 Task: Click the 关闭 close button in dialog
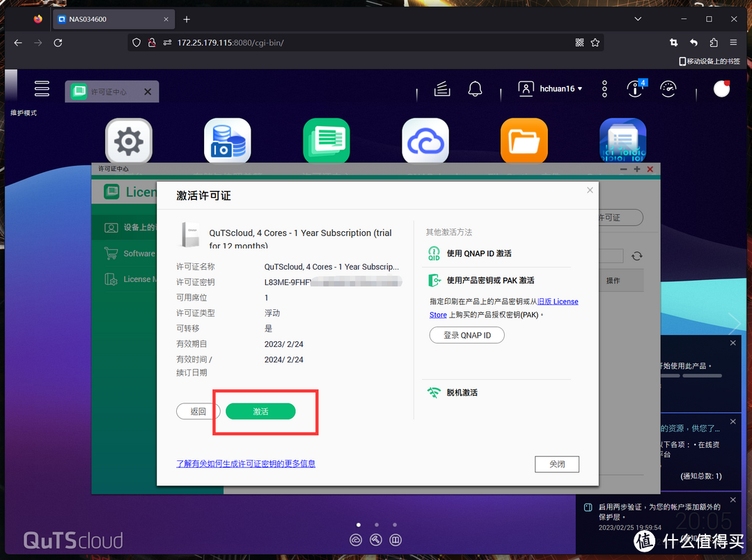pos(557,464)
